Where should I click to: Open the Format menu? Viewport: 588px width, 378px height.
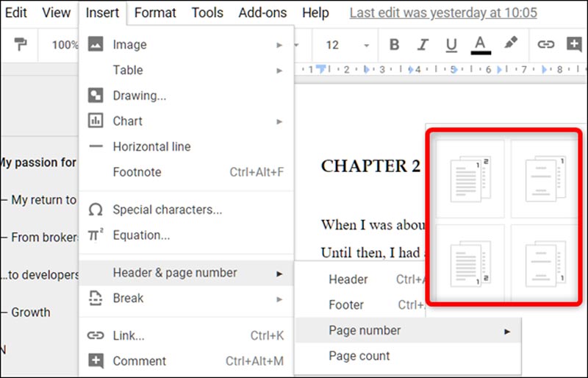(155, 13)
